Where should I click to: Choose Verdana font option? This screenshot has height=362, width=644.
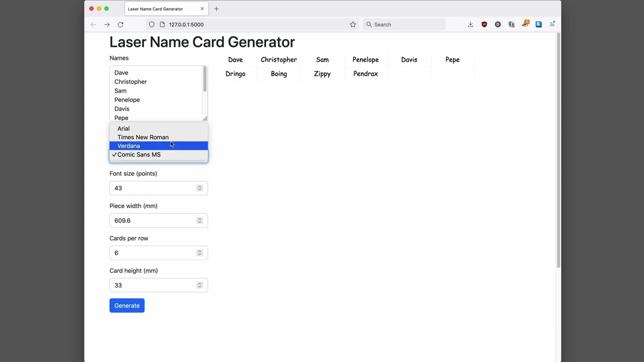tap(158, 146)
